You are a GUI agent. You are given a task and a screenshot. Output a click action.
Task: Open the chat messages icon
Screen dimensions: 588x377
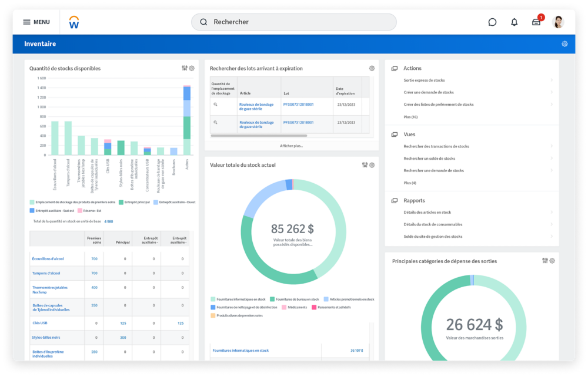point(492,22)
